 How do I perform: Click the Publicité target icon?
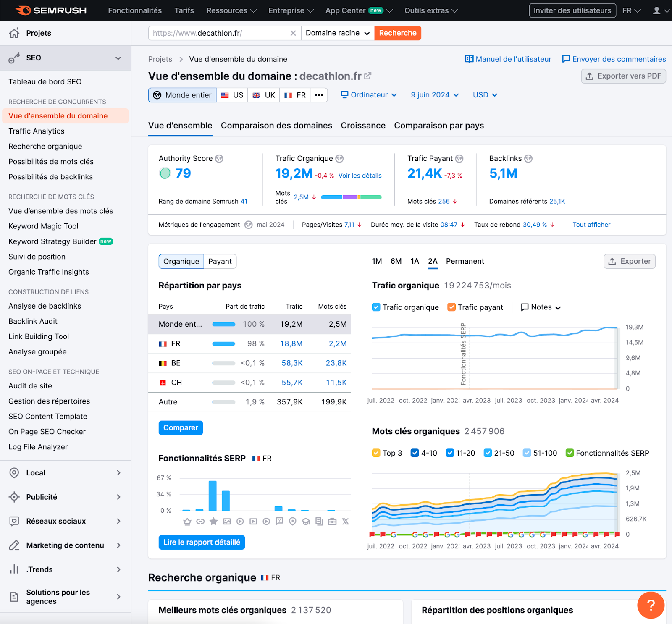(14, 497)
